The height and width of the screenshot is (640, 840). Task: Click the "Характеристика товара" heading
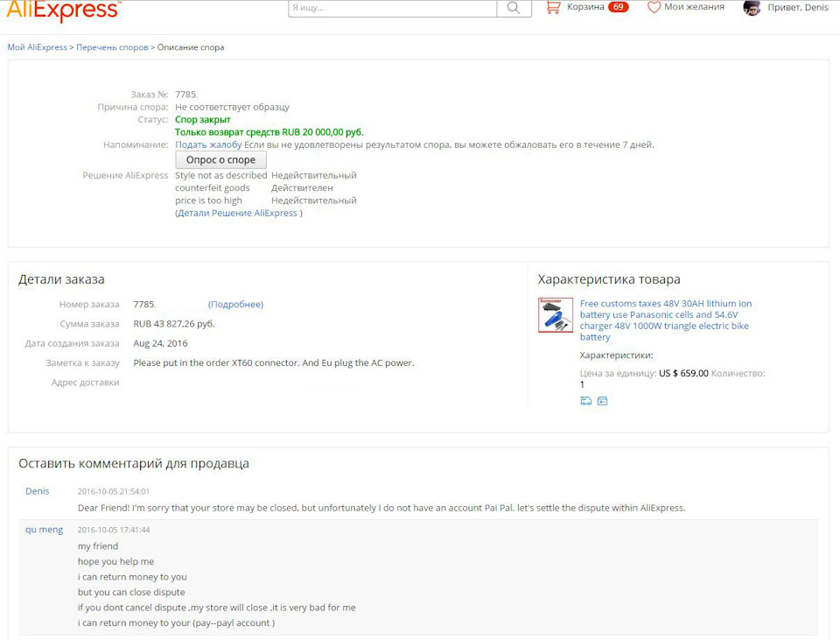tap(609, 279)
